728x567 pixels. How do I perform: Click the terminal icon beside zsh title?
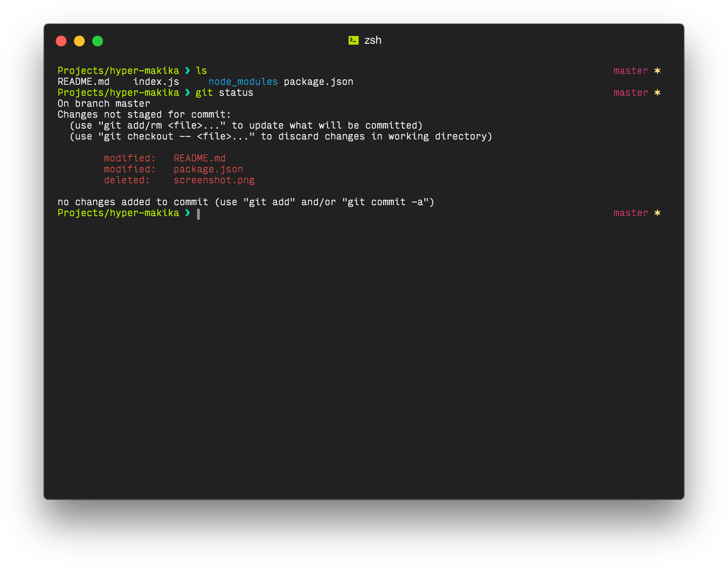coord(354,41)
